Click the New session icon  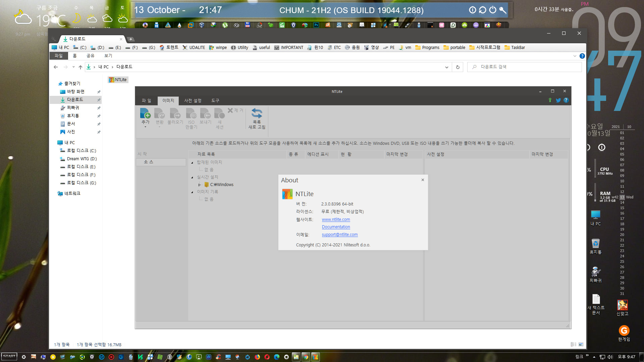(219, 113)
